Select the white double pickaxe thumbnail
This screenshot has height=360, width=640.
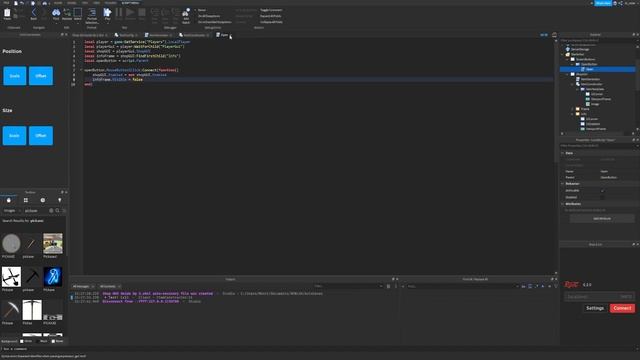click(32, 310)
